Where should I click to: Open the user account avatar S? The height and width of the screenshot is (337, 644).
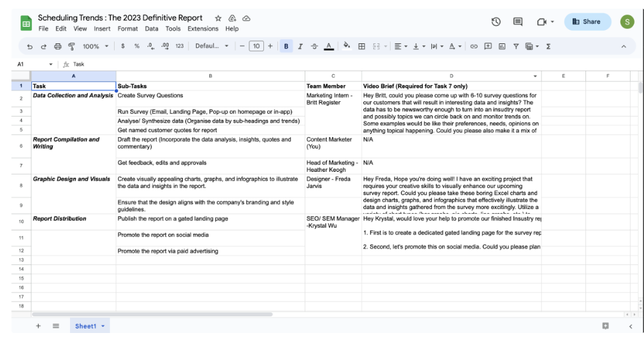coord(627,22)
